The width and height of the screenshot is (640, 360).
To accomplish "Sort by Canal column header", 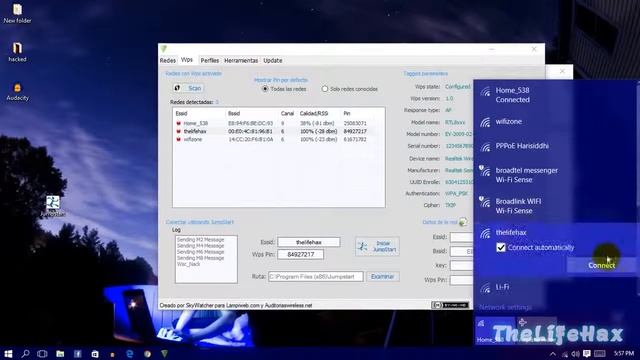I will (287, 113).
